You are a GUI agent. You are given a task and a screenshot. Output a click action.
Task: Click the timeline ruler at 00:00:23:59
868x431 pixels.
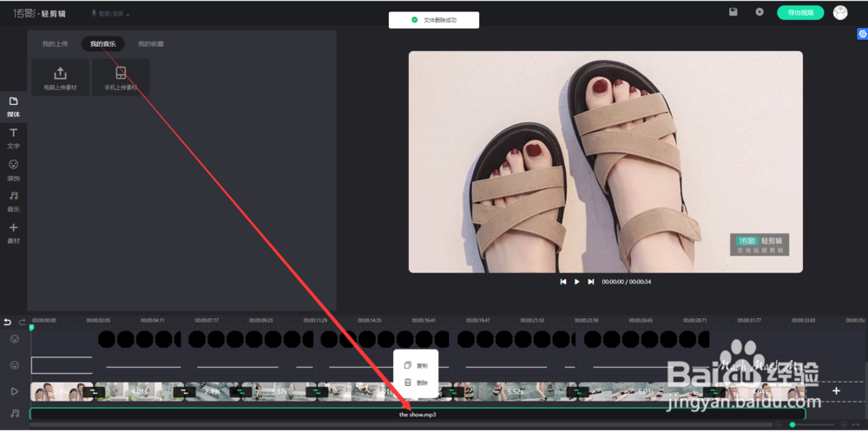coord(586,320)
